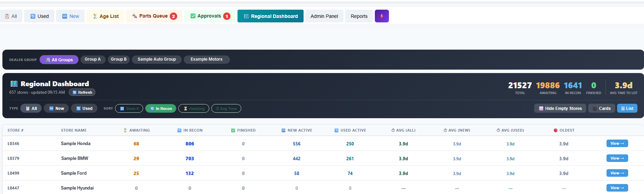Click Sample Ford new active value 58
This screenshot has width=644, height=194.
click(297, 173)
